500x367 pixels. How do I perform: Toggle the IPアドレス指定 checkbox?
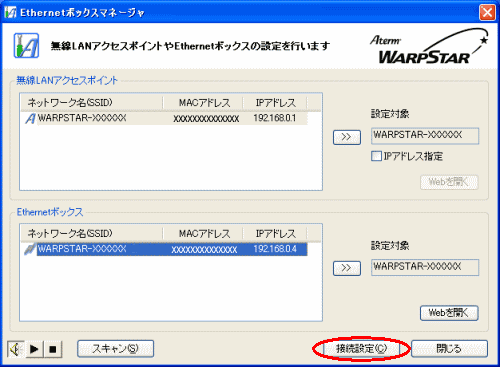click(x=376, y=156)
